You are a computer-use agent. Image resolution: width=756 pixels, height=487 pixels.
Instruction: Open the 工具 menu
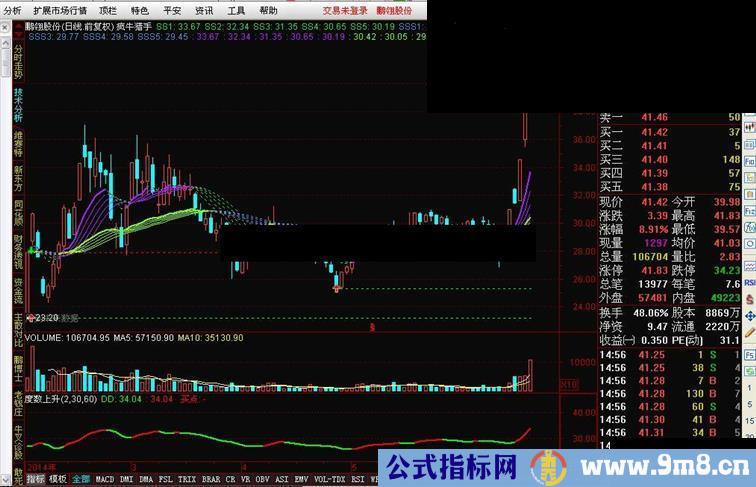tap(235, 9)
